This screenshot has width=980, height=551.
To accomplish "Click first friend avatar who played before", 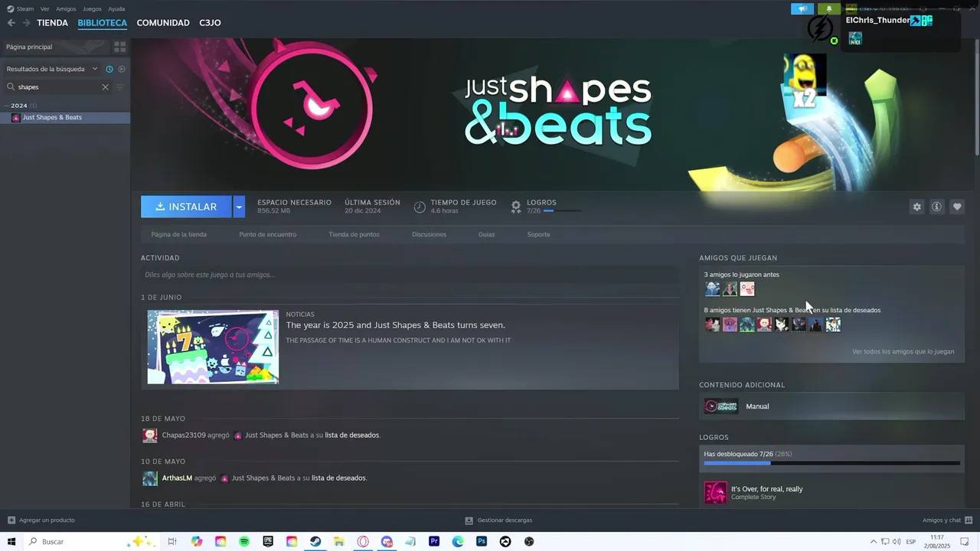I will [x=712, y=289].
